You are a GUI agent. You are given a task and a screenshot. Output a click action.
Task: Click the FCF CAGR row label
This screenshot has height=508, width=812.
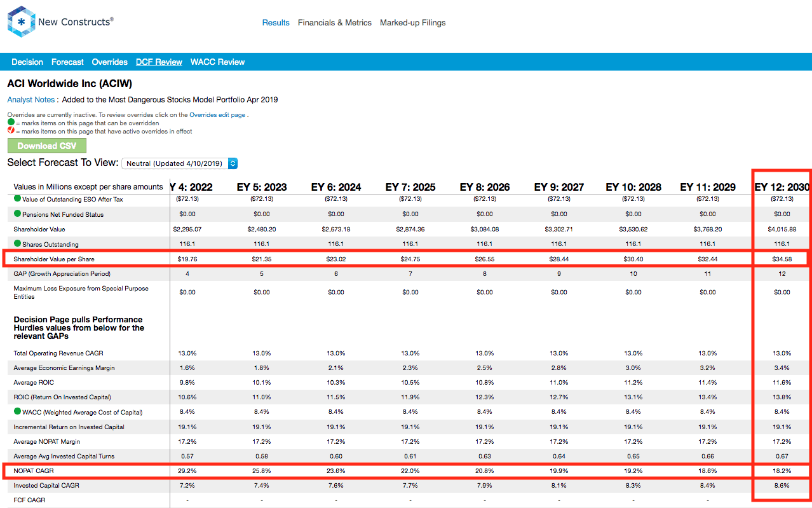[x=29, y=500]
